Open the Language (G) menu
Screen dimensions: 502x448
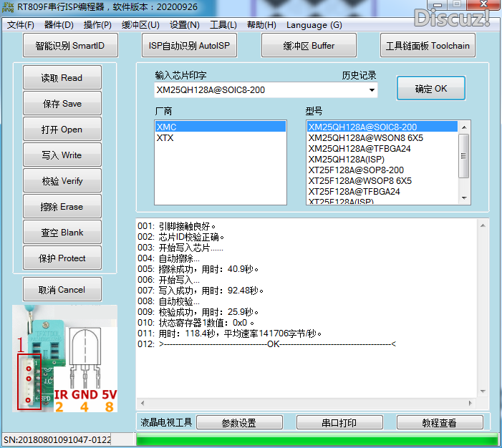[314, 25]
